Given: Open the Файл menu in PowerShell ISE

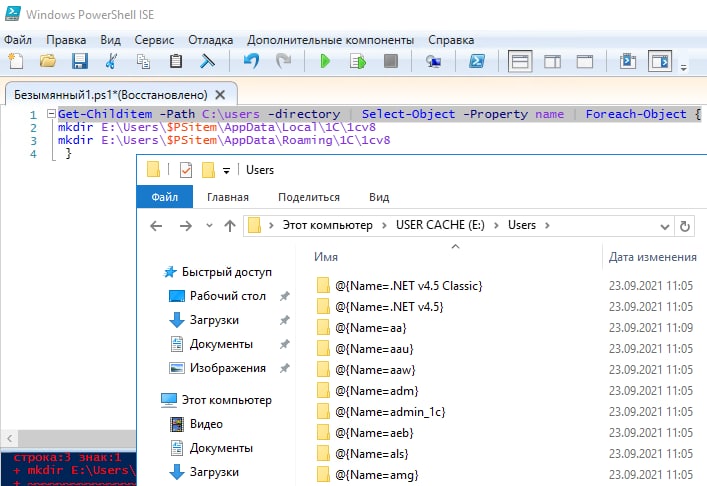Looking at the screenshot, I should click(18, 40).
